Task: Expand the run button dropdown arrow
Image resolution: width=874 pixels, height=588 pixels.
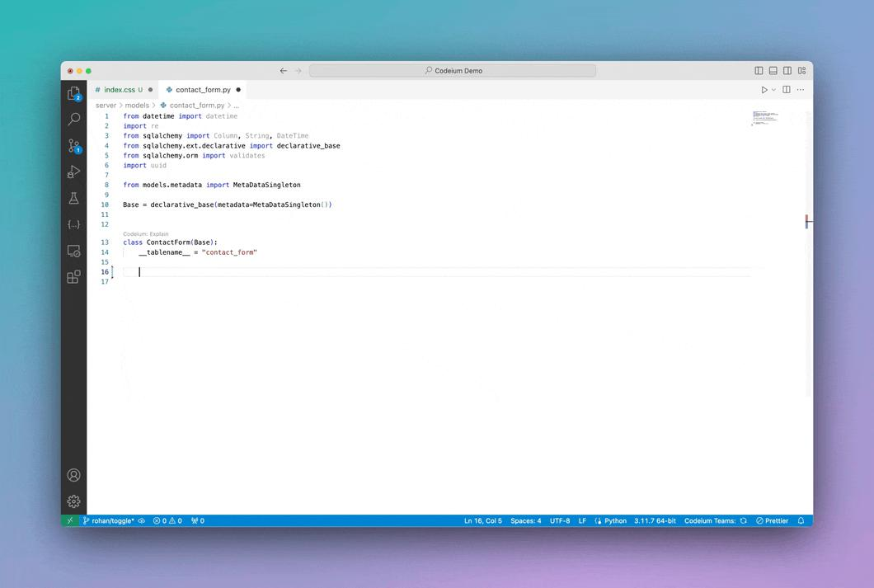Action: click(x=773, y=90)
